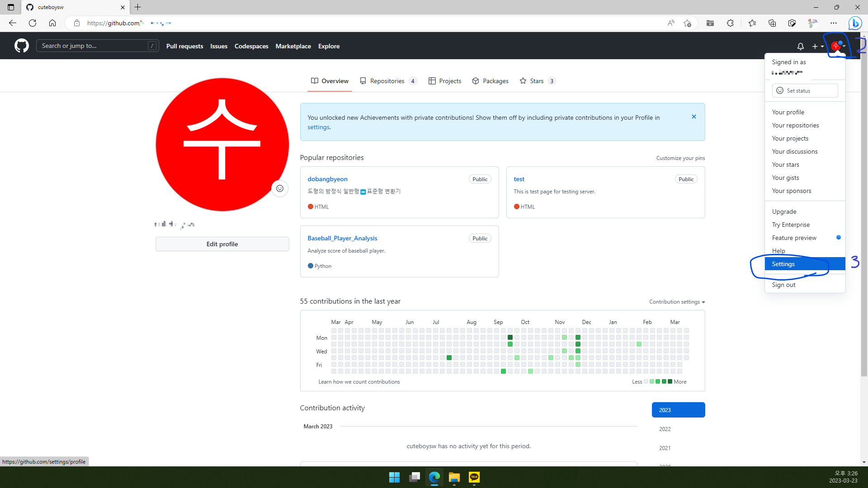Focus the Search or jump to field

click(x=97, y=46)
